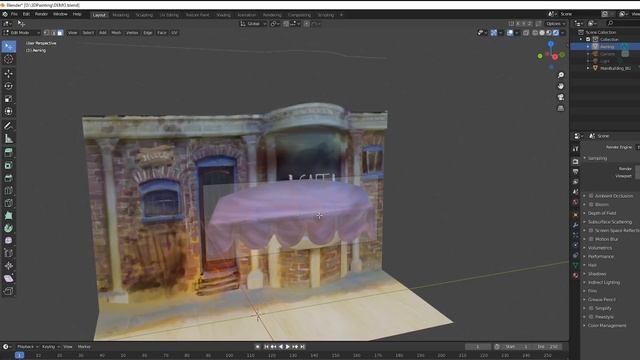The height and width of the screenshot is (360, 640).
Task: Select the Spin tool
Action: [9, 228]
